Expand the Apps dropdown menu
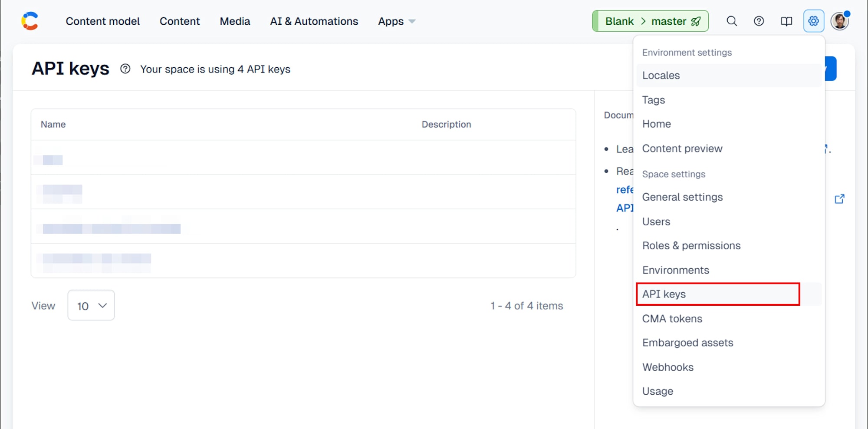Image resolution: width=868 pixels, height=429 pixels. pos(397,21)
